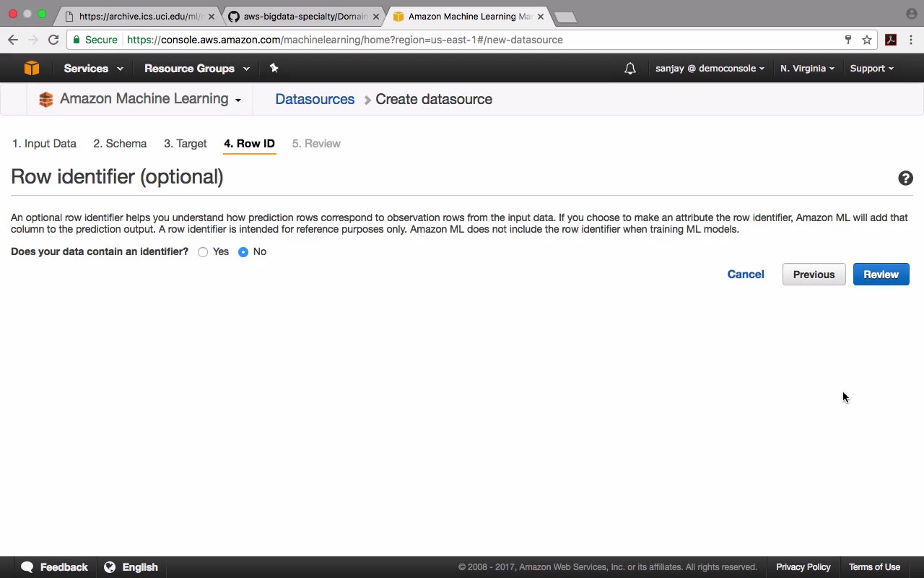Open the Privacy Policy link
924x578 pixels.
click(x=803, y=567)
